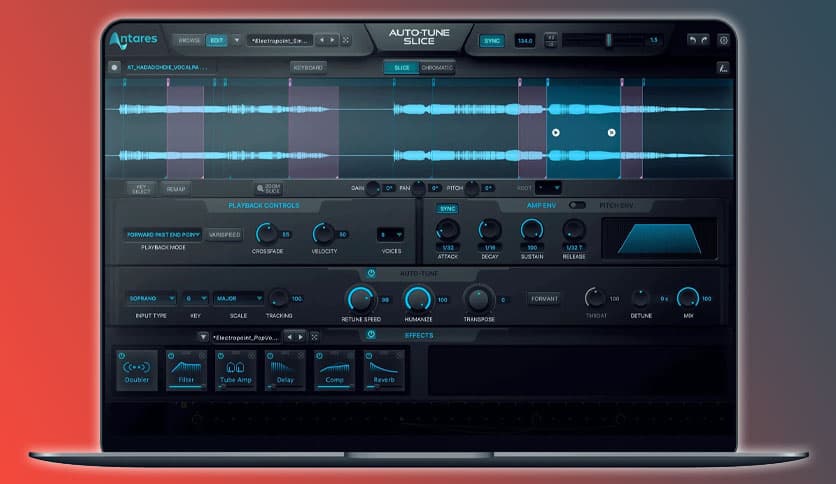Toggle Reverb power button
The width and height of the screenshot is (836, 484).
pyautogui.click(x=368, y=356)
